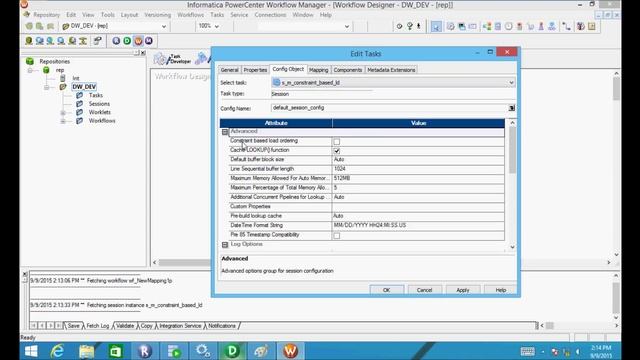
Task: Switch to the General tab
Action: (x=229, y=70)
